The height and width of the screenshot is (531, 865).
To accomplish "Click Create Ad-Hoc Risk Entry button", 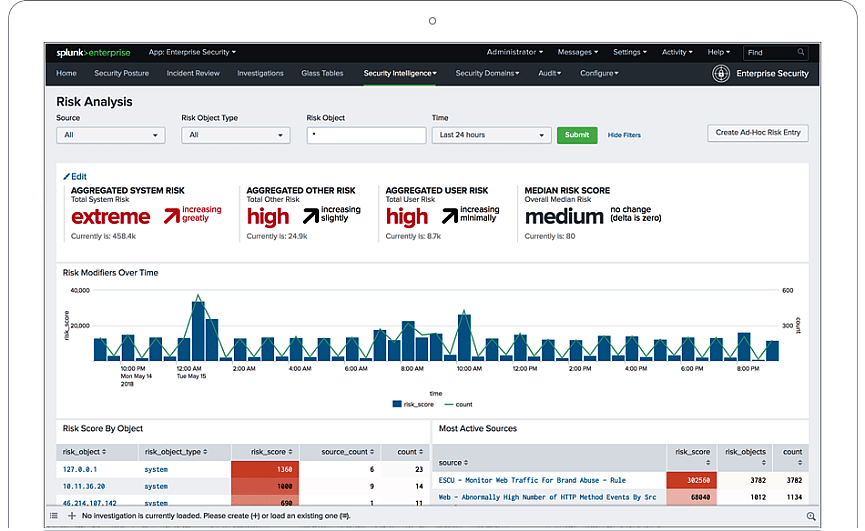I will [x=758, y=133].
